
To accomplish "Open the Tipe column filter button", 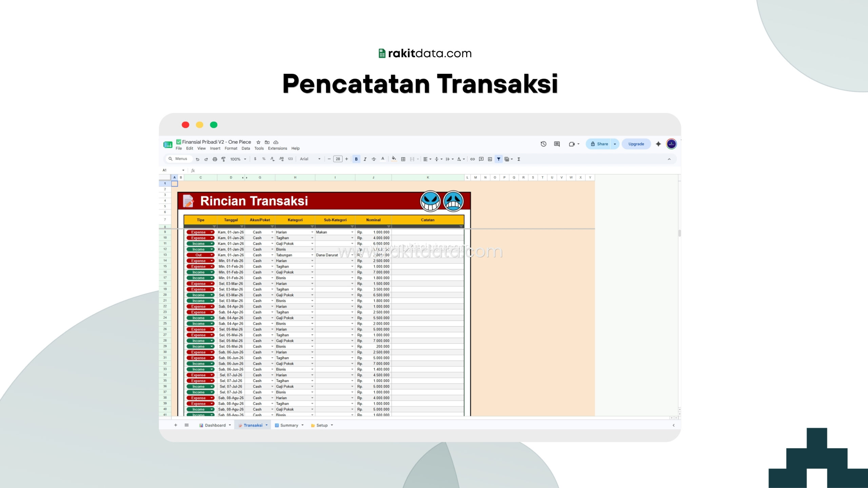I will 214,226.
